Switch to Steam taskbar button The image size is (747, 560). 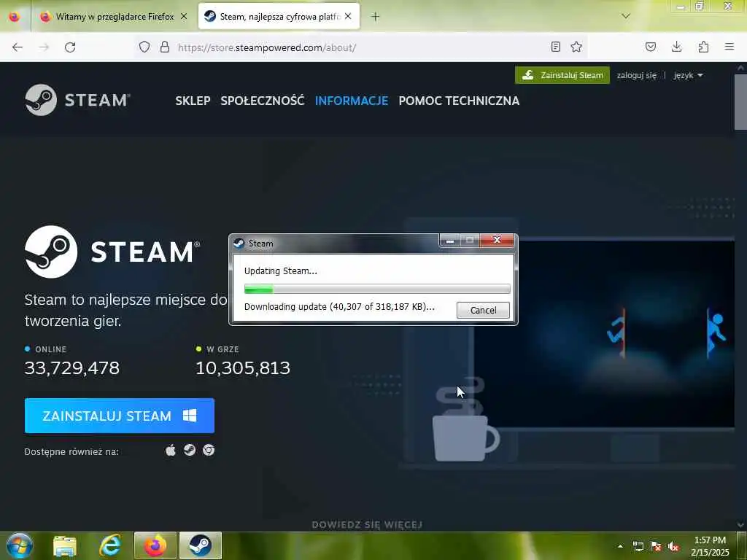201,546
